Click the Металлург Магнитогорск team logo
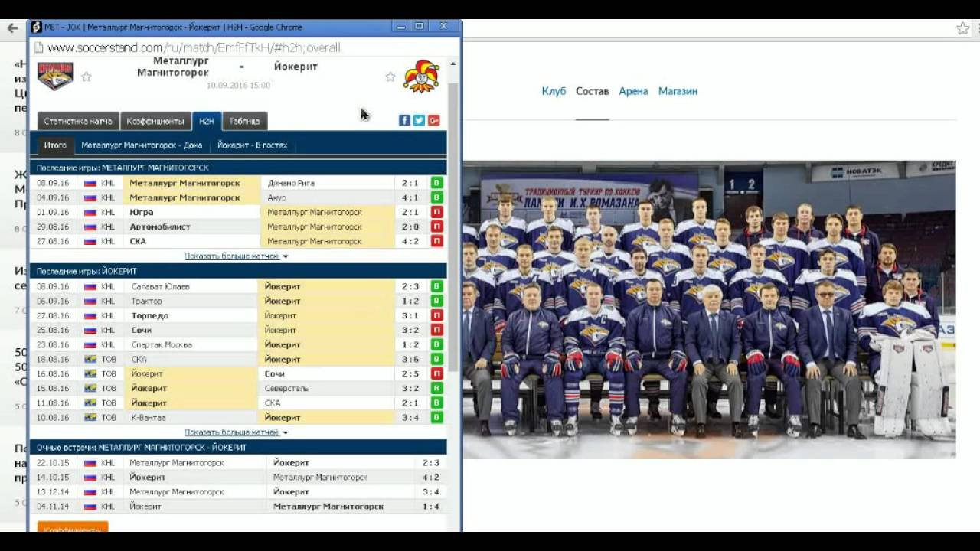 coord(55,76)
